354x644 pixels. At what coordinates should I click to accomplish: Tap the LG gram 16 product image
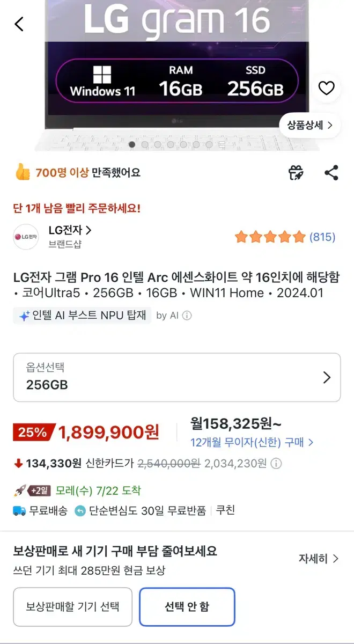[177, 75]
